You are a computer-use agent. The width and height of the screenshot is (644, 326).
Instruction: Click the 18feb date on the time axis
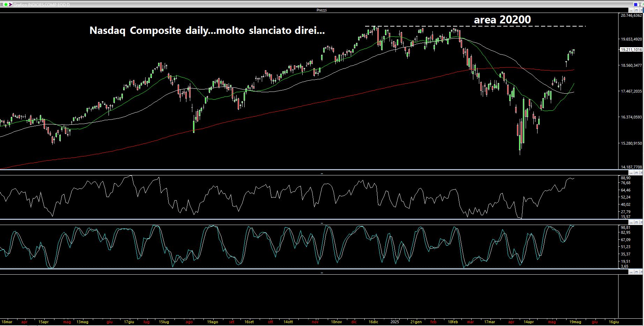click(x=453, y=322)
